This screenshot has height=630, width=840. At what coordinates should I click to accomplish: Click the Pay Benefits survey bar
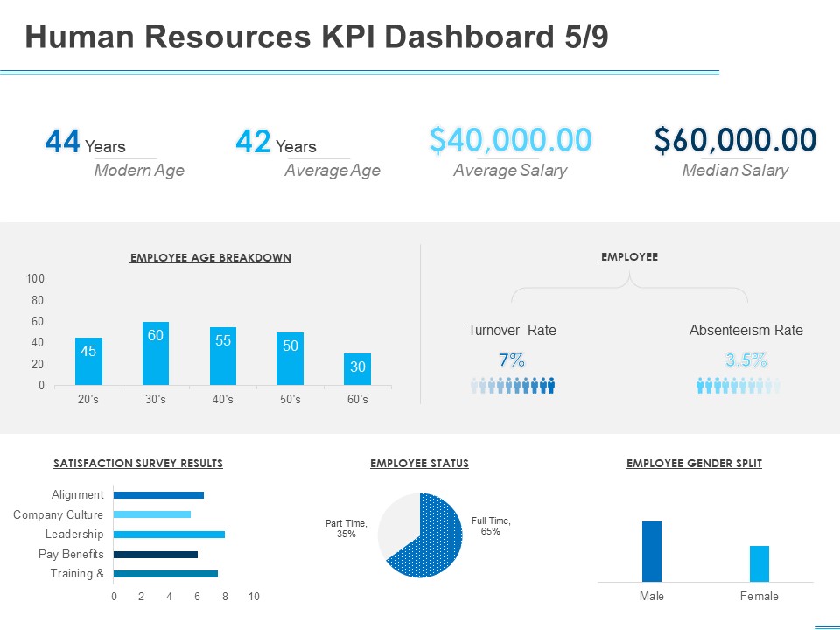[x=156, y=555]
